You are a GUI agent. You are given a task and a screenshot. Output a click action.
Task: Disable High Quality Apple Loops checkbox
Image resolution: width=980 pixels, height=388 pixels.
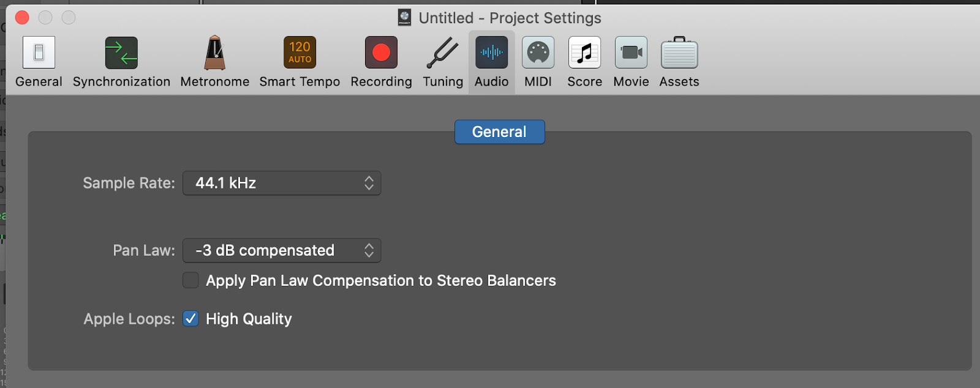191,319
